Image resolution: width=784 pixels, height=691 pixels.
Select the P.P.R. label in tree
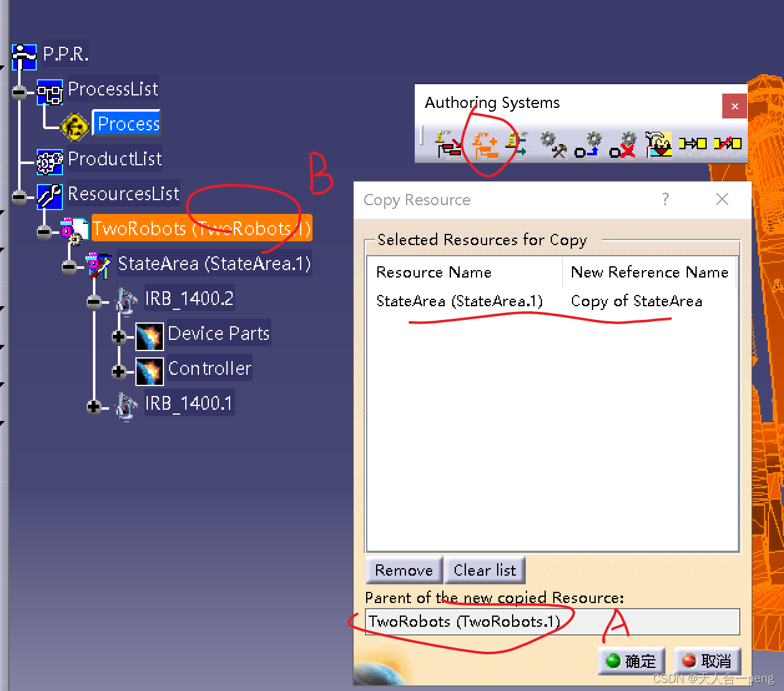[65, 54]
